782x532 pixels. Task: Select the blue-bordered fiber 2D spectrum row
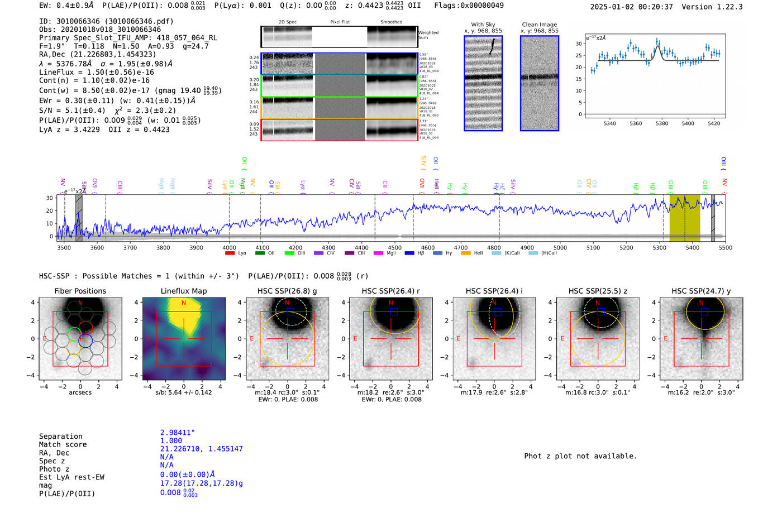(x=340, y=64)
